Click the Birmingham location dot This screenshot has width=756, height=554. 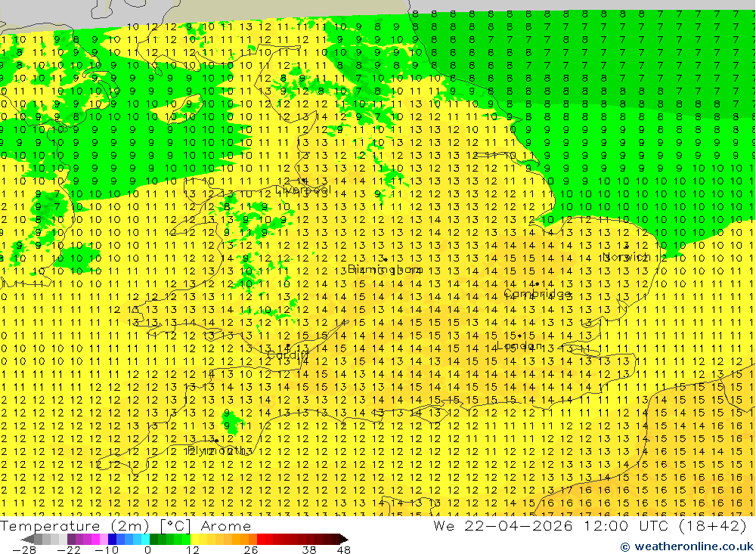point(386,259)
